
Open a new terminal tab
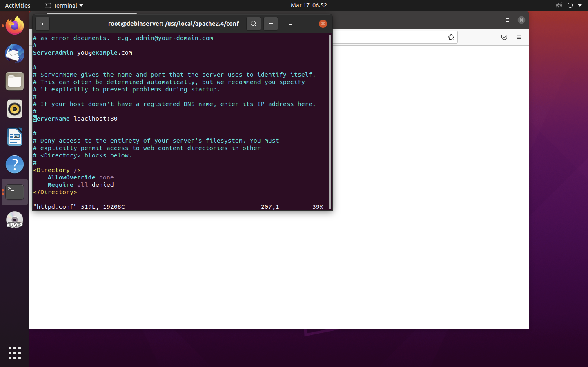pyautogui.click(x=42, y=24)
